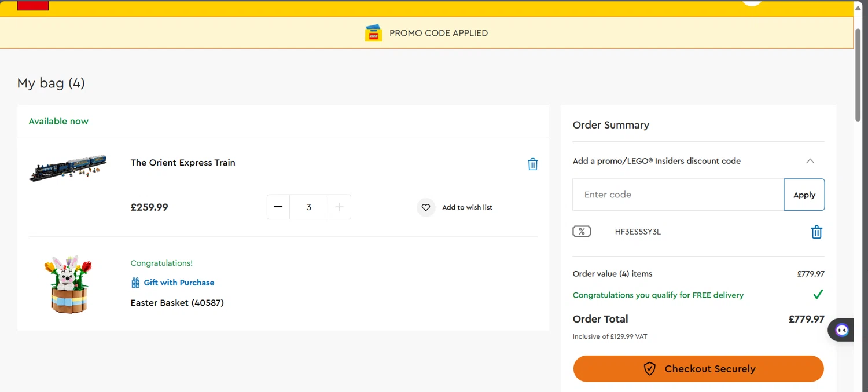Remove The Orient Express Train from bag

533,164
